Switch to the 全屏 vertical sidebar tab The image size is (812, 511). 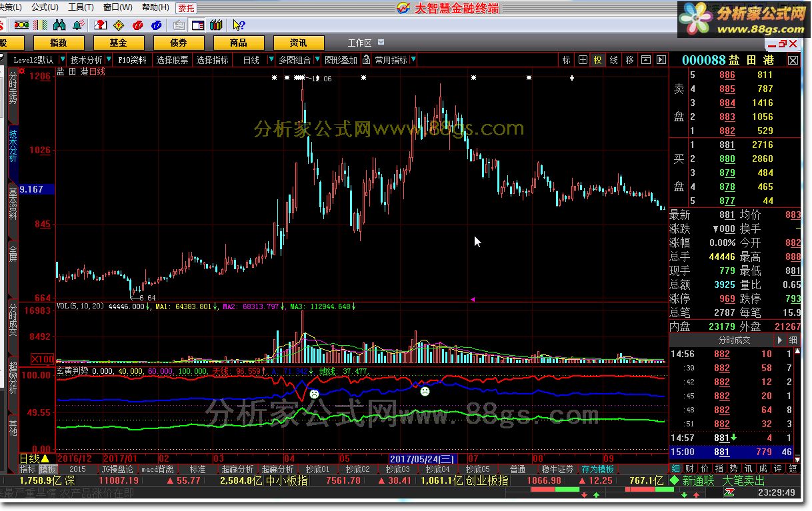[13, 255]
